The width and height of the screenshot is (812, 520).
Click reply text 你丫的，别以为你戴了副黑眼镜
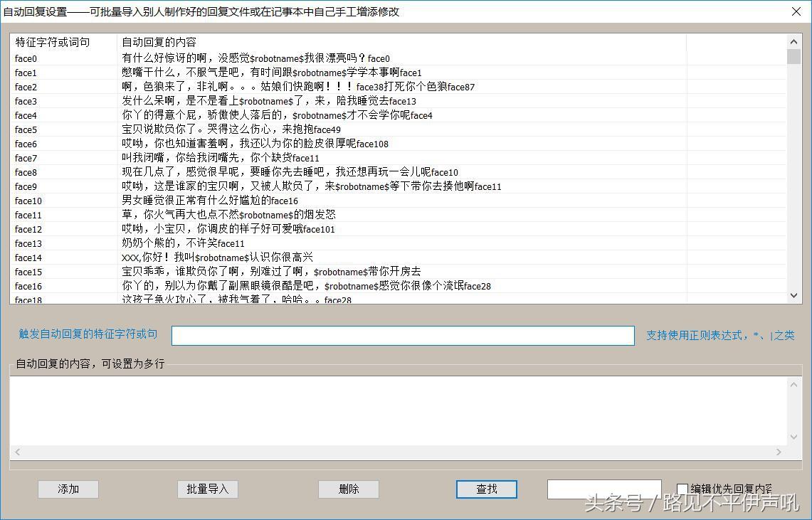(x=306, y=286)
